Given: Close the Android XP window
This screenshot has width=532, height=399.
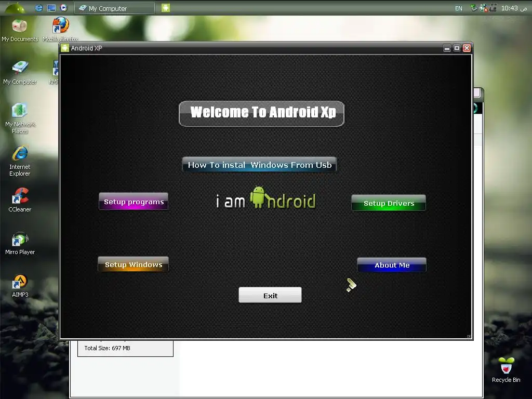Looking at the screenshot, I should coord(467,48).
